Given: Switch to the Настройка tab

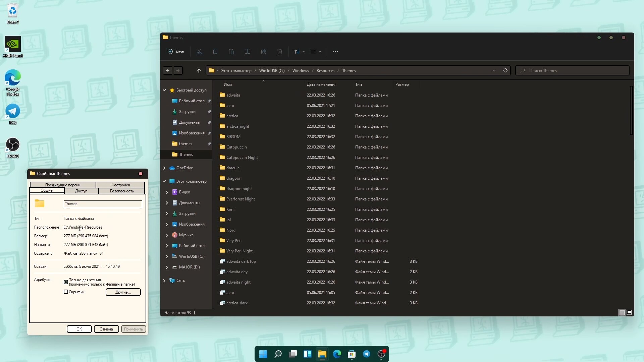Looking at the screenshot, I should (x=121, y=185).
